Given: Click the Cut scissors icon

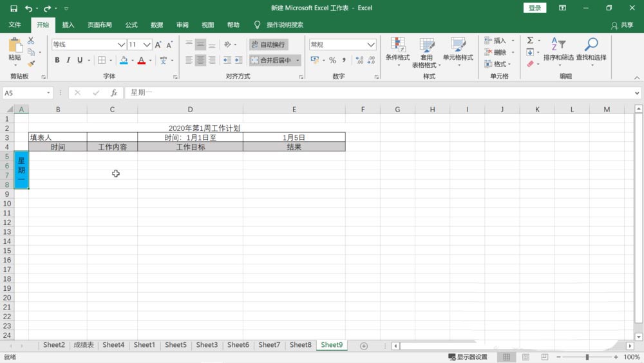Looking at the screenshot, I should pyautogui.click(x=31, y=41).
